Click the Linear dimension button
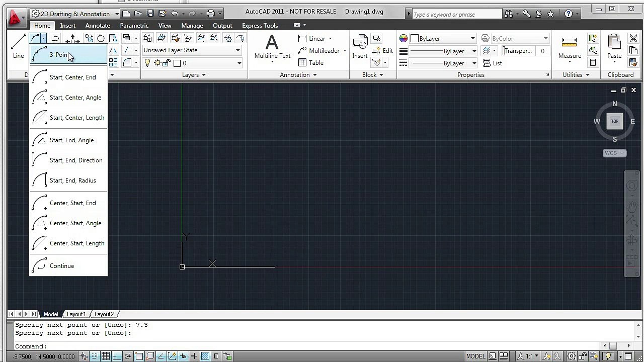Screen dimensions: 644x362 click(311, 38)
